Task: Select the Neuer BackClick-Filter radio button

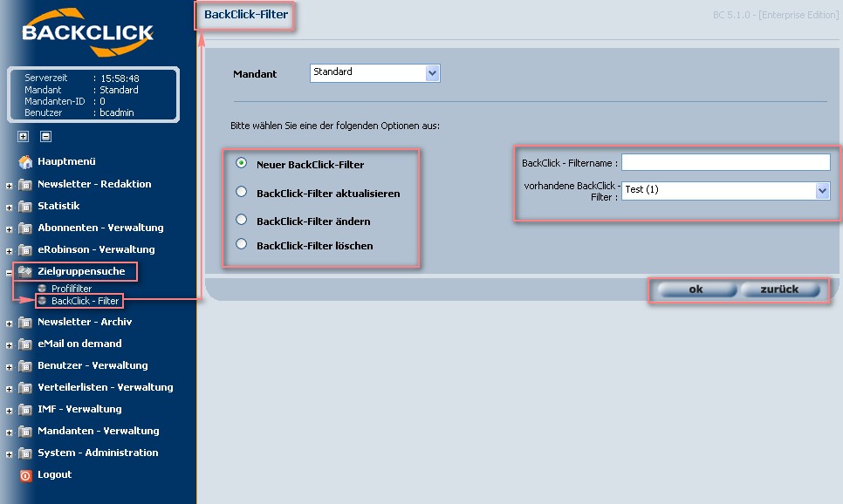Action: click(x=242, y=163)
